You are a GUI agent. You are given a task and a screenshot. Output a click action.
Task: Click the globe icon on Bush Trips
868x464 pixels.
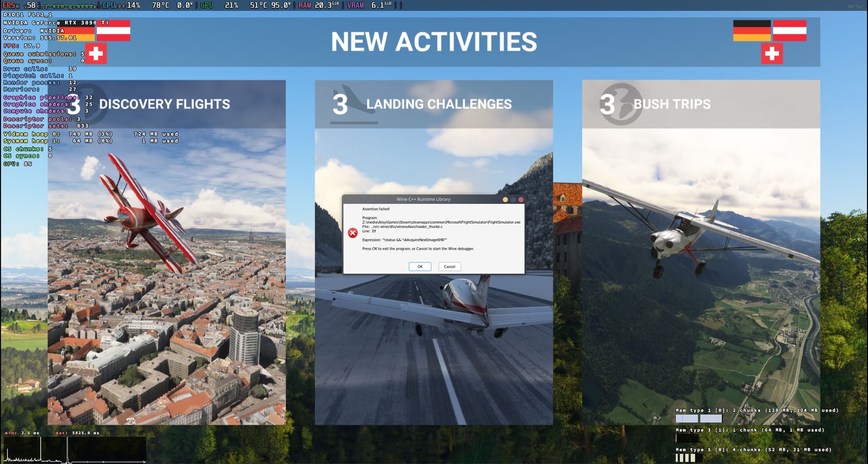[x=621, y=104]
